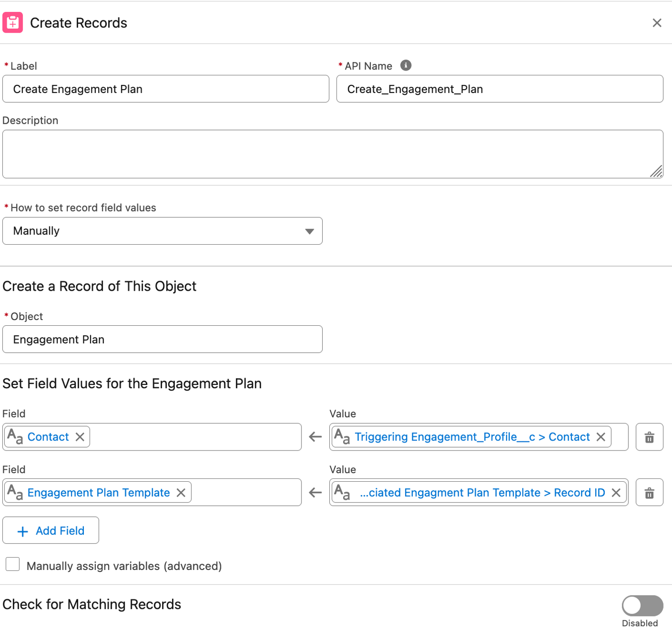Delete the Engagement Plan Template row with its trash icon
This screenshot has height=642, width=672.
(x=649, y=493)
